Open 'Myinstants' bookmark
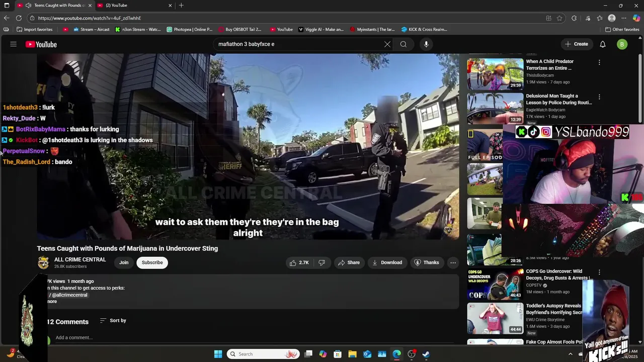 click(372, 30)
